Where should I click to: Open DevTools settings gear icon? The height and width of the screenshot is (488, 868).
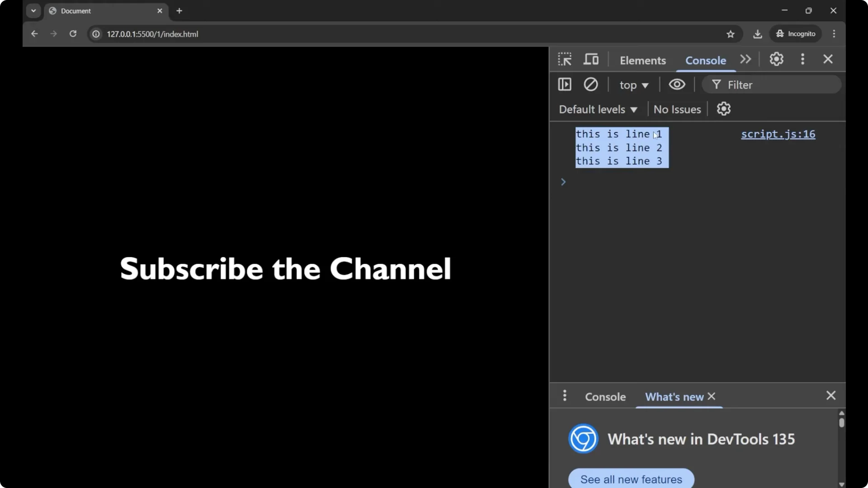[x=776, y=59]
